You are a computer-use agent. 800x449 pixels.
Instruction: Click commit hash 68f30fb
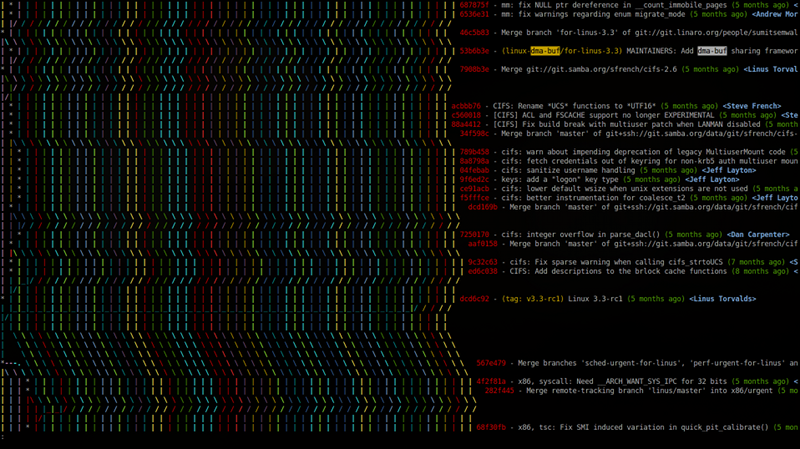(x=491, y=428)
